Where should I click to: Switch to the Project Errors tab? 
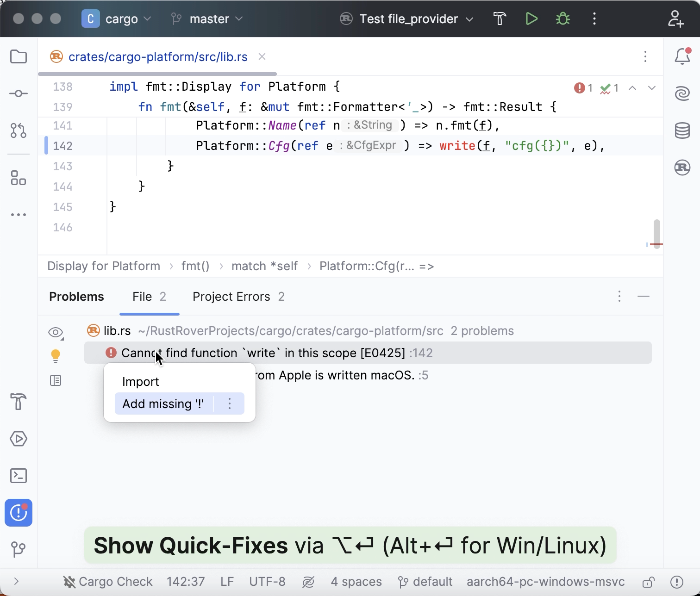pyautogui.click(x=231, y=297)
